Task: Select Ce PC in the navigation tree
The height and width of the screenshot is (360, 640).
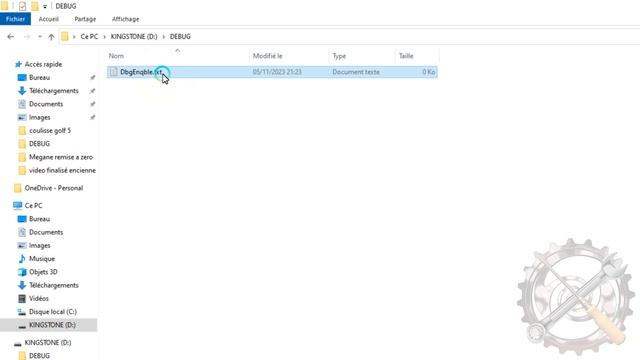Action: [x=33, y=206]
